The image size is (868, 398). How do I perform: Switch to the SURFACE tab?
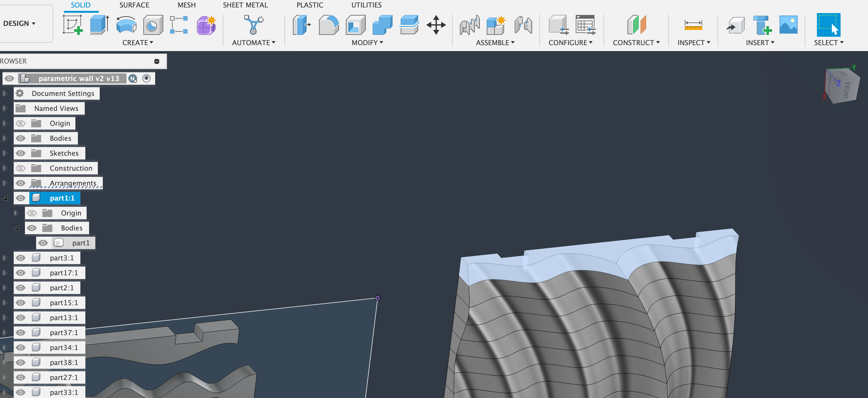coord(134,5)
